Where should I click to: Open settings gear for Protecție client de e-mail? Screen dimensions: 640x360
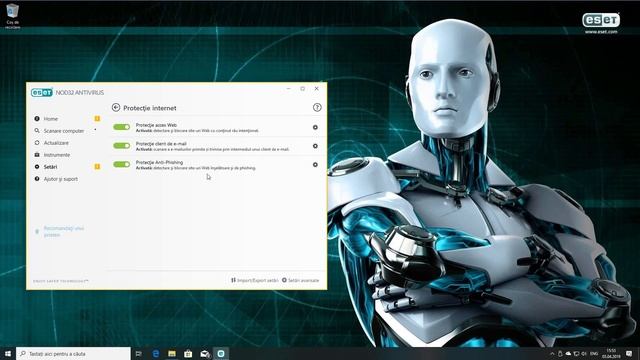315,146
